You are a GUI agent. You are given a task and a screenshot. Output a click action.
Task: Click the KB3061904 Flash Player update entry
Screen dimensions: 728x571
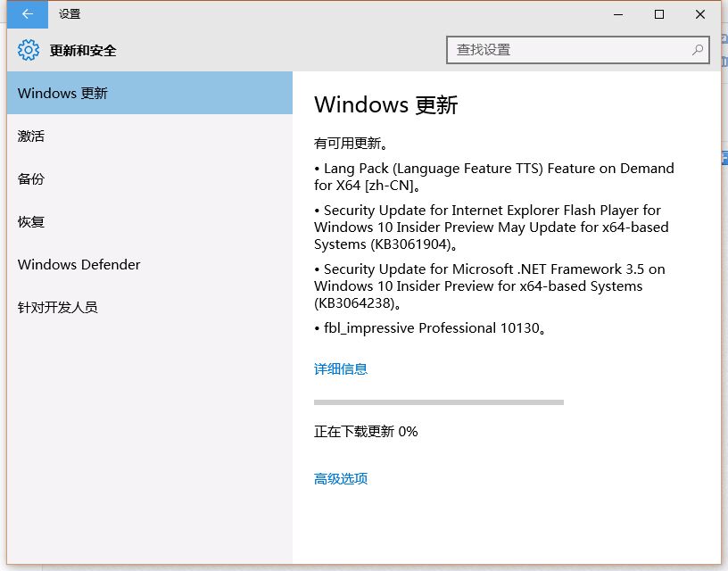(491, 227)
